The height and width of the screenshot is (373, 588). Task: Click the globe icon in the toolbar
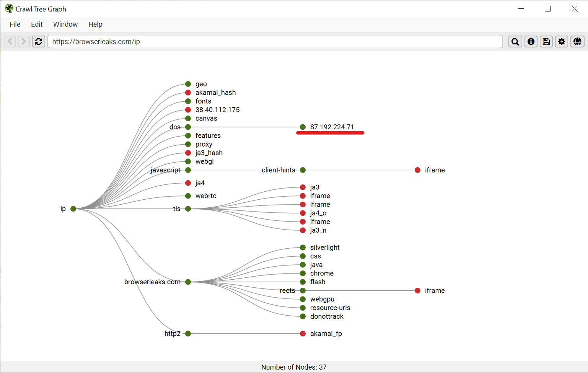tap(577, 42)
